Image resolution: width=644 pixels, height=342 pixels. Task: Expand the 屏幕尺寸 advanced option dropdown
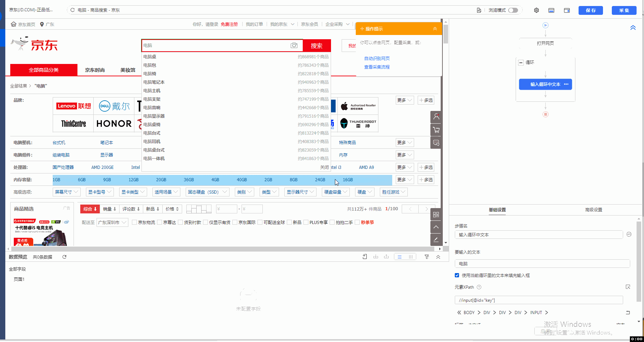(x=66, y=192)
